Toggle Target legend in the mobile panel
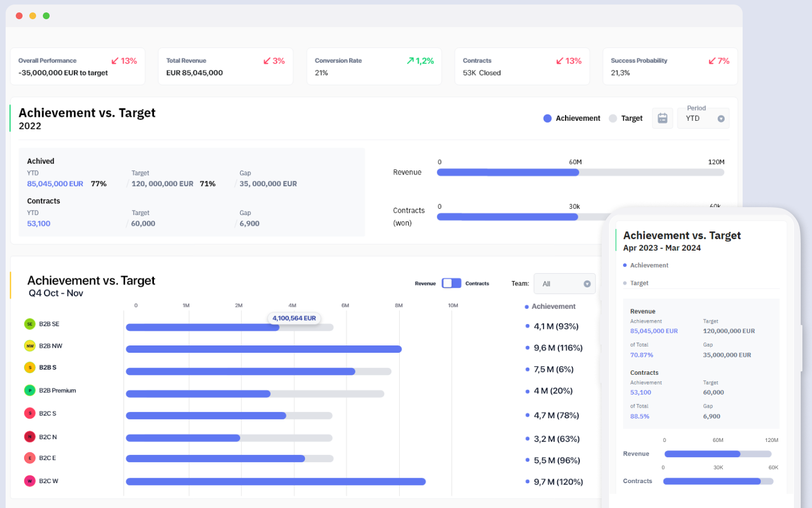812x508 pixels. pyautogui.click(x=636, y=283)
